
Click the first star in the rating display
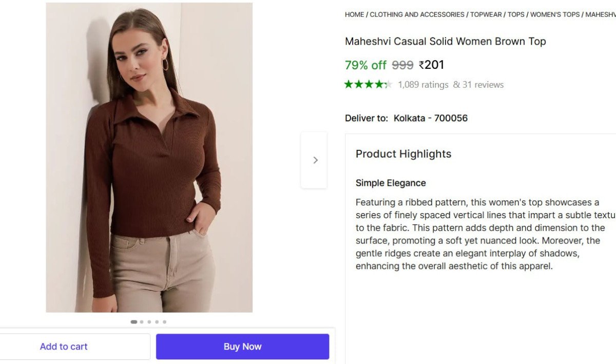pos(349,84)
